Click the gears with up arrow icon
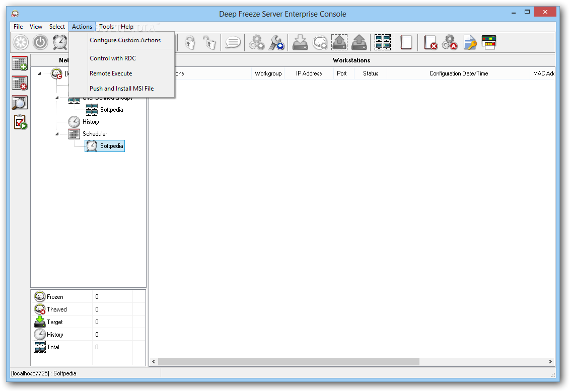 (x=257, y=42)
